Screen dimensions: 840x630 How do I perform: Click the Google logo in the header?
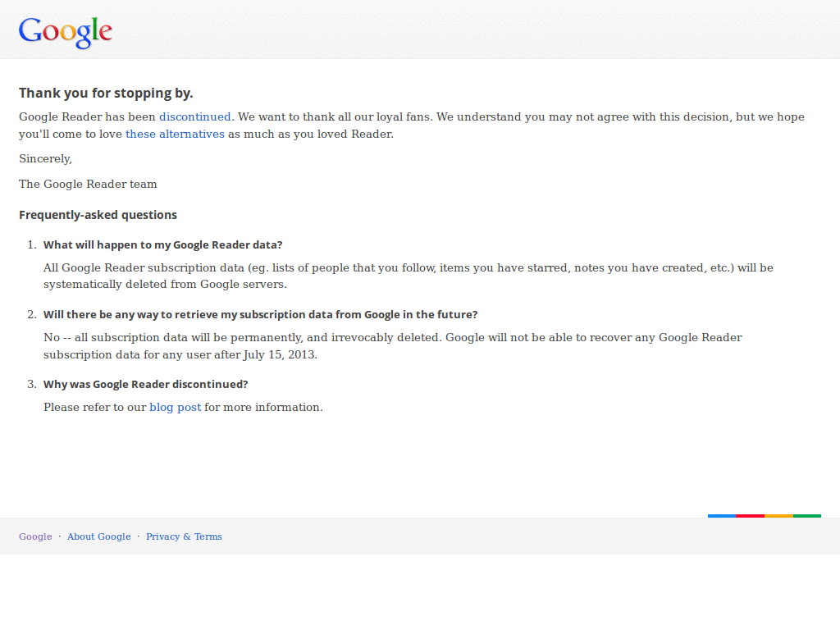[x=66, y=32]
